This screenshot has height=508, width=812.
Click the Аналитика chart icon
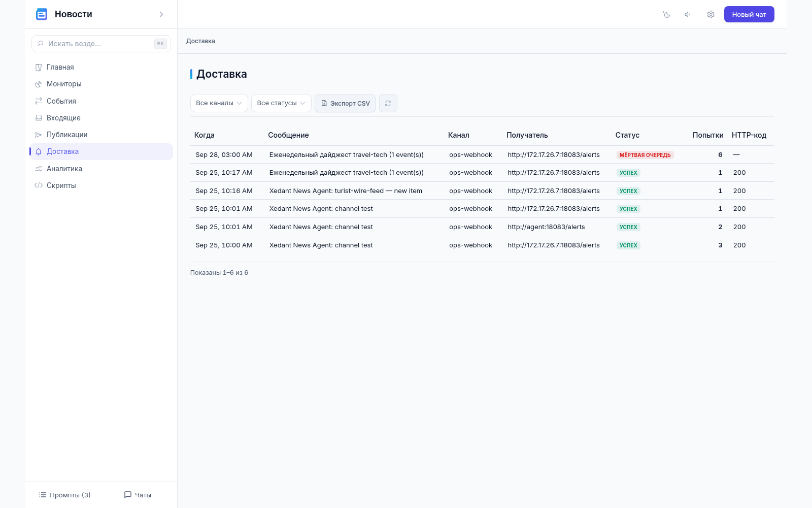pos(39,169)
